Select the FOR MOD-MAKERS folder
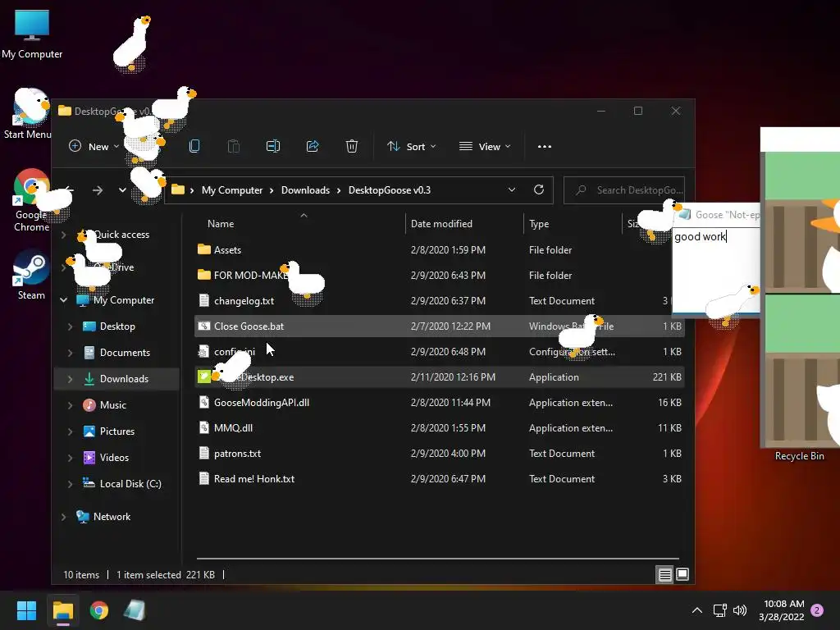 (440, 276)
